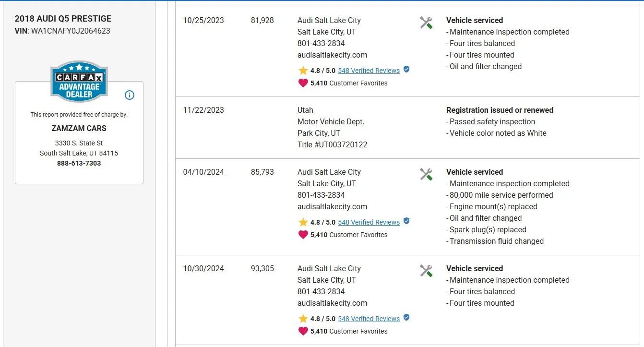Image resolution: width=644 pixels, height=347 pixels.
Task: Open 548 Verified Reviews link for 10/25/2023 service
Action: point(369,71)
